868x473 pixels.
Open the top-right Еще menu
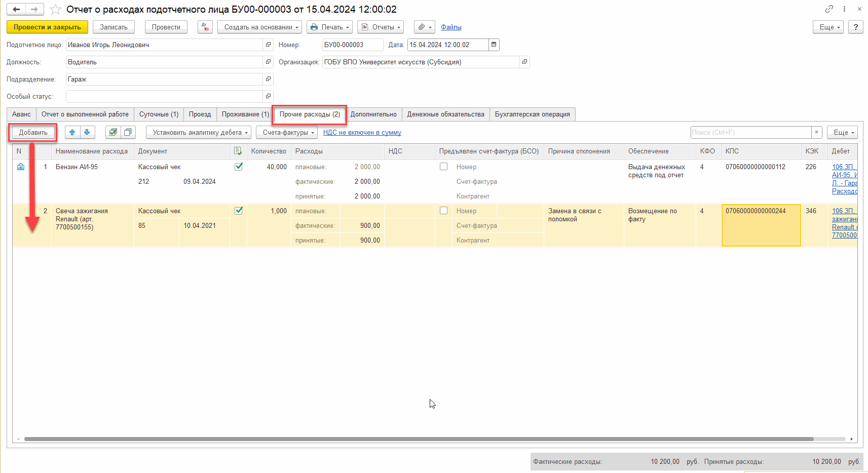click(x=828, y=27)
